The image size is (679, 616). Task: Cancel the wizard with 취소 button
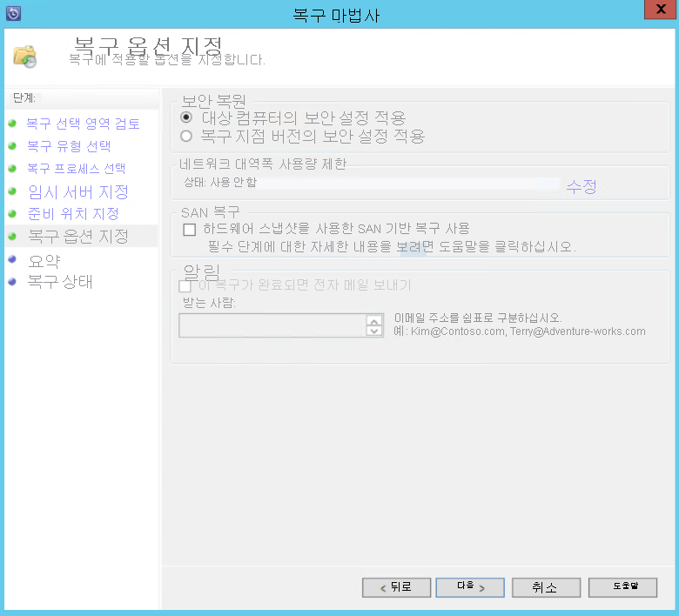click(546, 587)
